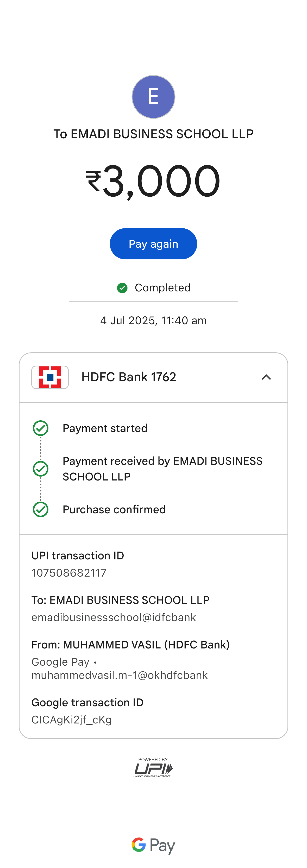Click the Payment received check icon
This screenshot has height=868, width=307.
click(41, 469)
